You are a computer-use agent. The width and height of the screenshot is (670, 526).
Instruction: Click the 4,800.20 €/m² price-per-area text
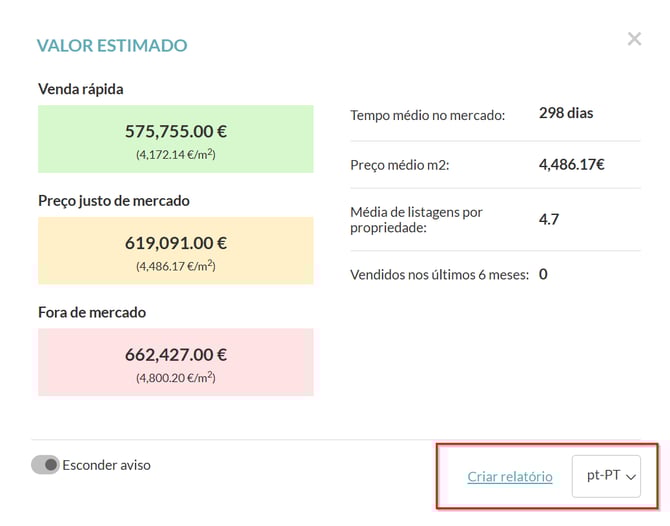click(175, 378)
